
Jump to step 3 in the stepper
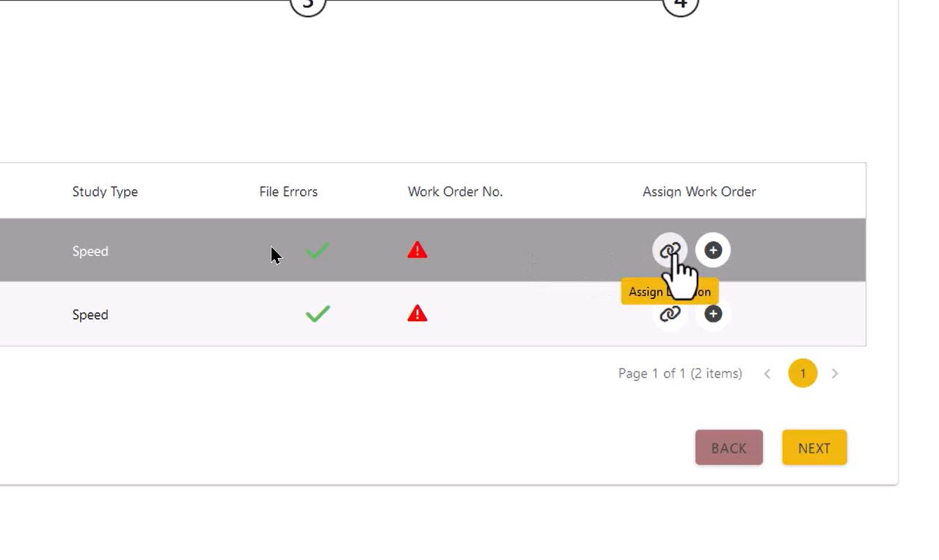click(x=308, y=4)
